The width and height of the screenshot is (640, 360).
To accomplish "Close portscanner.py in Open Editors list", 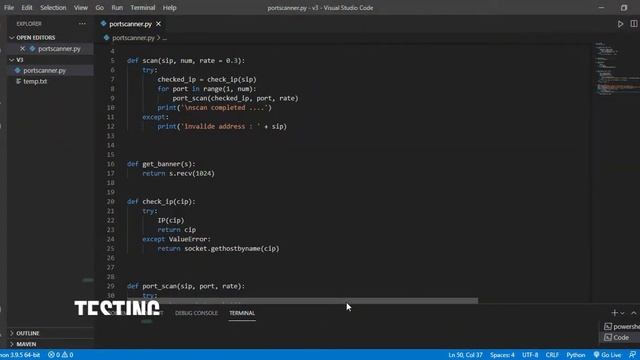I will [22, 49].
